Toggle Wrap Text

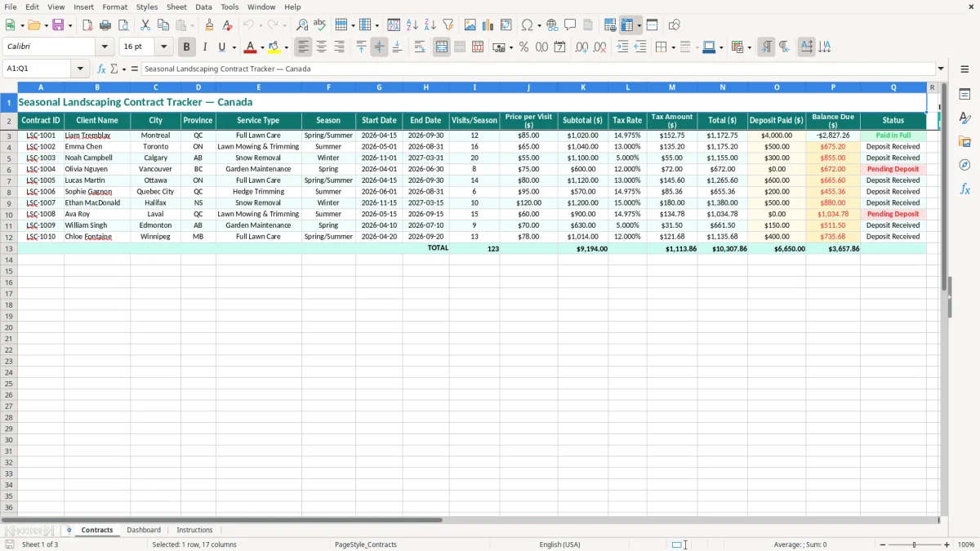point(420,47)
